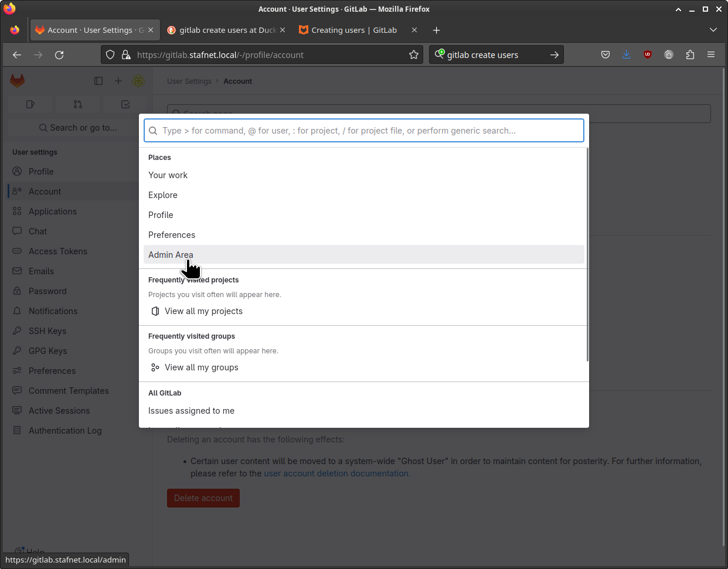Toggle the GitLab sidebar collapse icon
The width and height of the screenshot is (728, 569).
click(x=98, y=81)
